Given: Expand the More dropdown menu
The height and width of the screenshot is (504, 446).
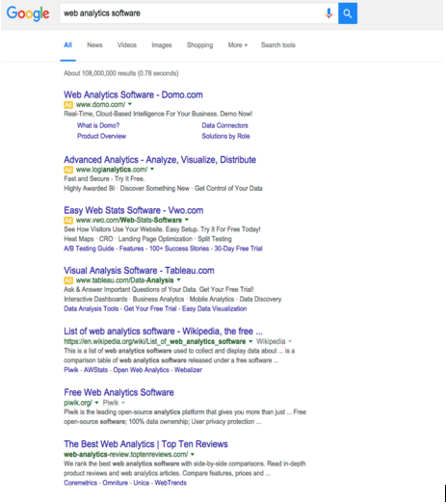Looking at the screenshot, I should [x=238, y=45].
